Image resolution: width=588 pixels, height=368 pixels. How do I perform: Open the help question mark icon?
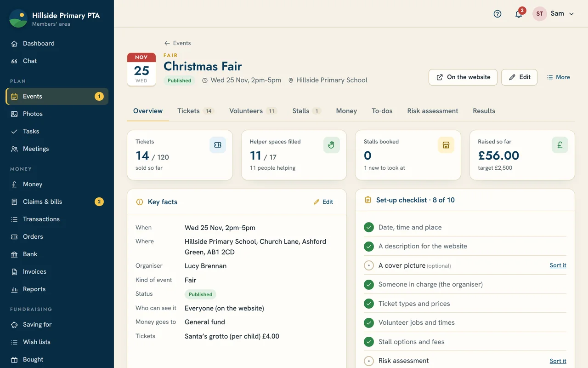[498, 14]
